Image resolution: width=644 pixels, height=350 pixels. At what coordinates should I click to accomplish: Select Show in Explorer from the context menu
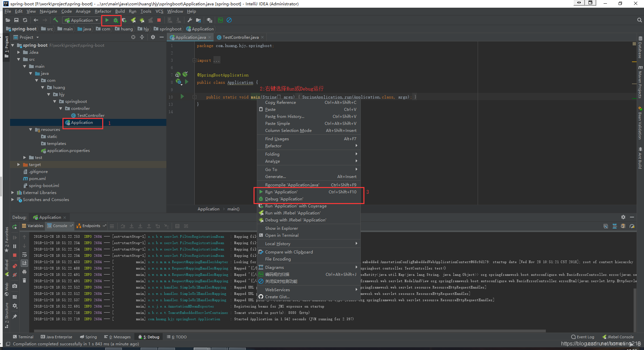pos(309,228)
